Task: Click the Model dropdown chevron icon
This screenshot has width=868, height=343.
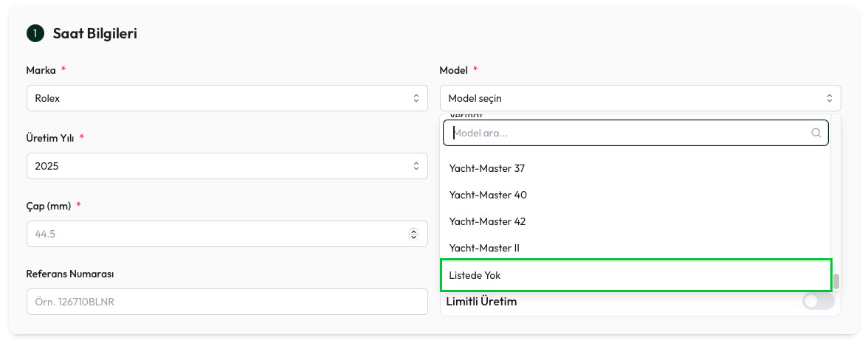Action: [x=830, y=98]
